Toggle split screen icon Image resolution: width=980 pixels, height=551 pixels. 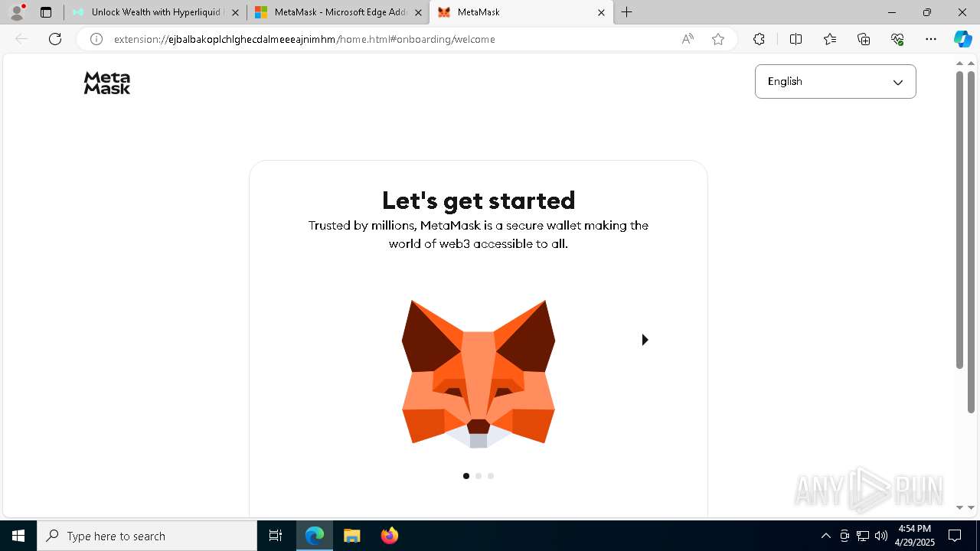795,39
